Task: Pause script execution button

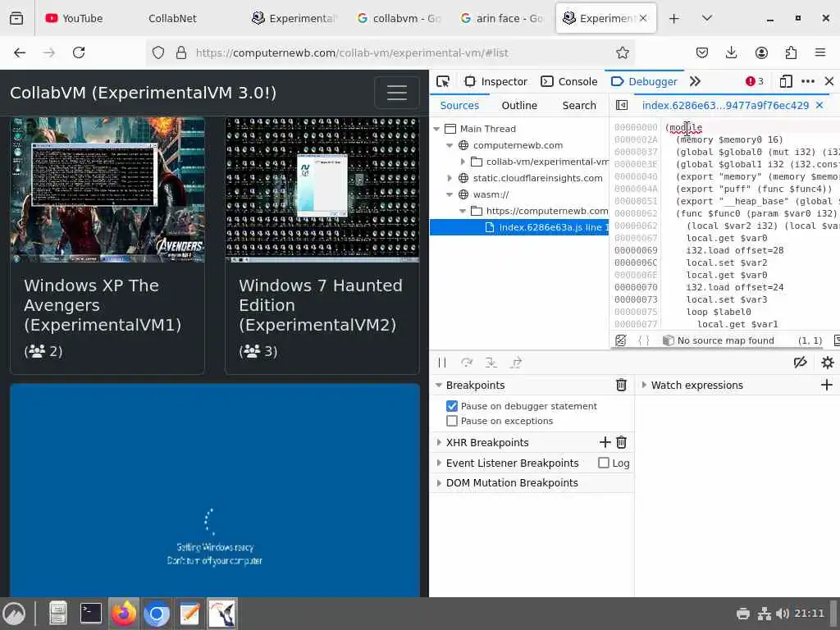Action: [x=442, y=363]
